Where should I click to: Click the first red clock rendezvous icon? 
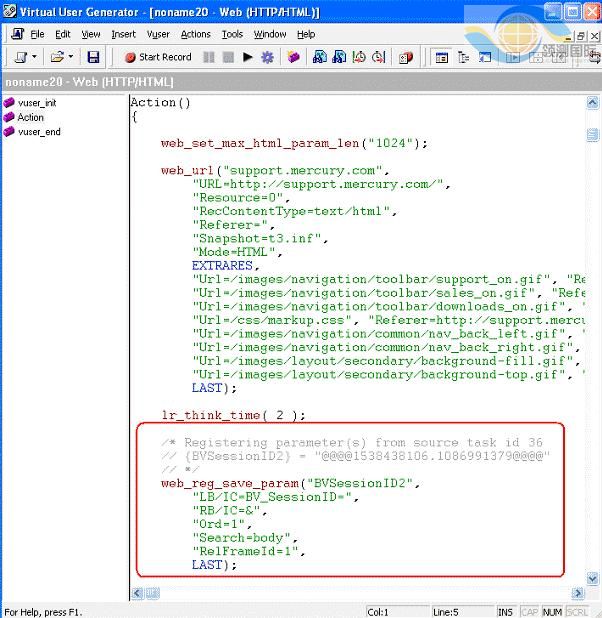point(358,58)
